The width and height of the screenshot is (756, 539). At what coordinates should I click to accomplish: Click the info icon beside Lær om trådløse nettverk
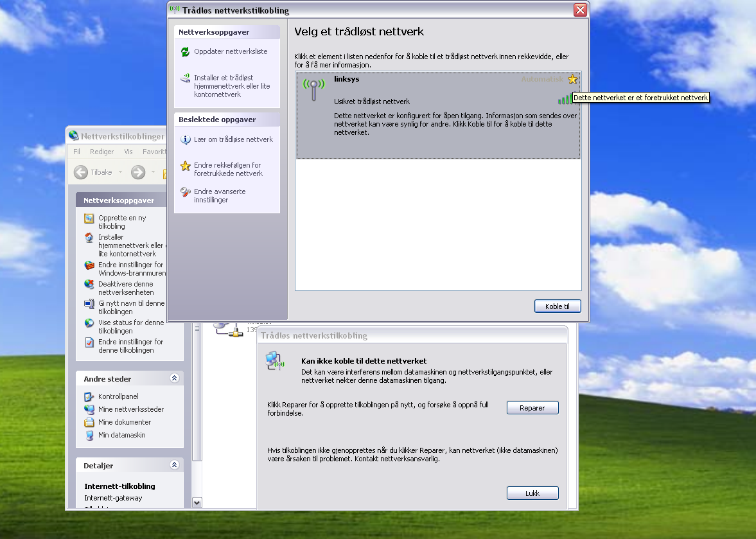(x=185, y=140)
